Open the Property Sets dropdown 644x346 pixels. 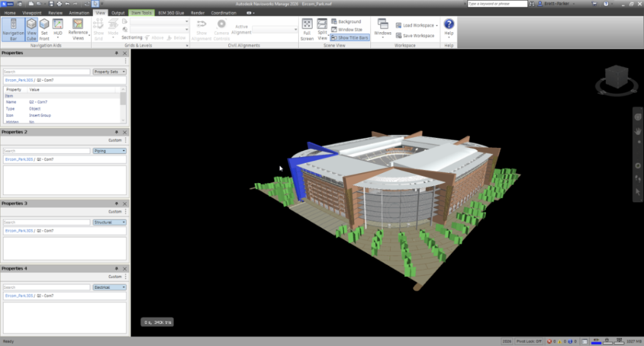pyautogui.click(x=109, y=72)
